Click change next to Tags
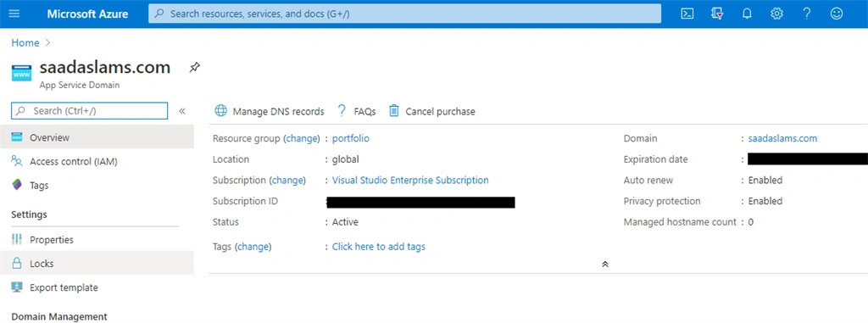This screenshot has height=323, width=868. coord(253,247)
